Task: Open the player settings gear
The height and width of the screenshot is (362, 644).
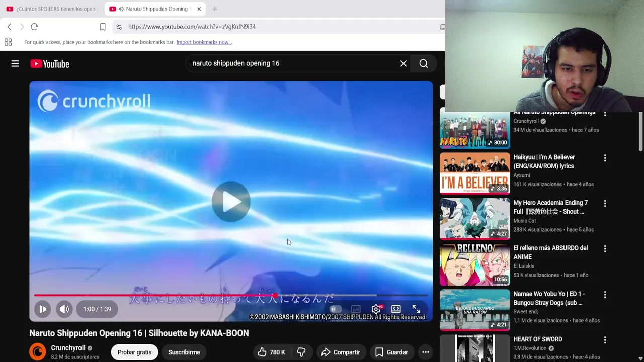Action: click(376, 309)
